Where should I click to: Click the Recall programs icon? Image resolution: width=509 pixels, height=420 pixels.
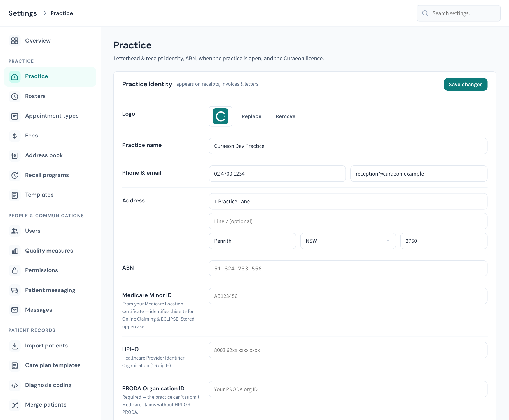[15, 175]
